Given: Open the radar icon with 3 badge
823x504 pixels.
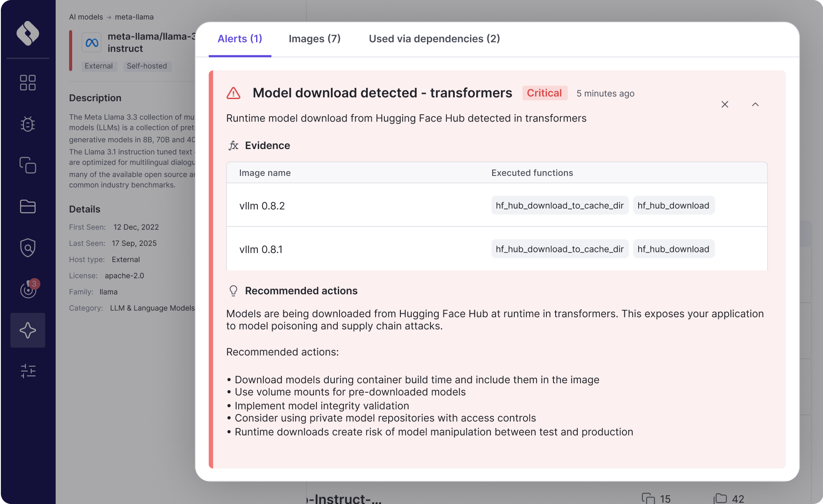Looking at the screenshot, I should click(29, 289).
